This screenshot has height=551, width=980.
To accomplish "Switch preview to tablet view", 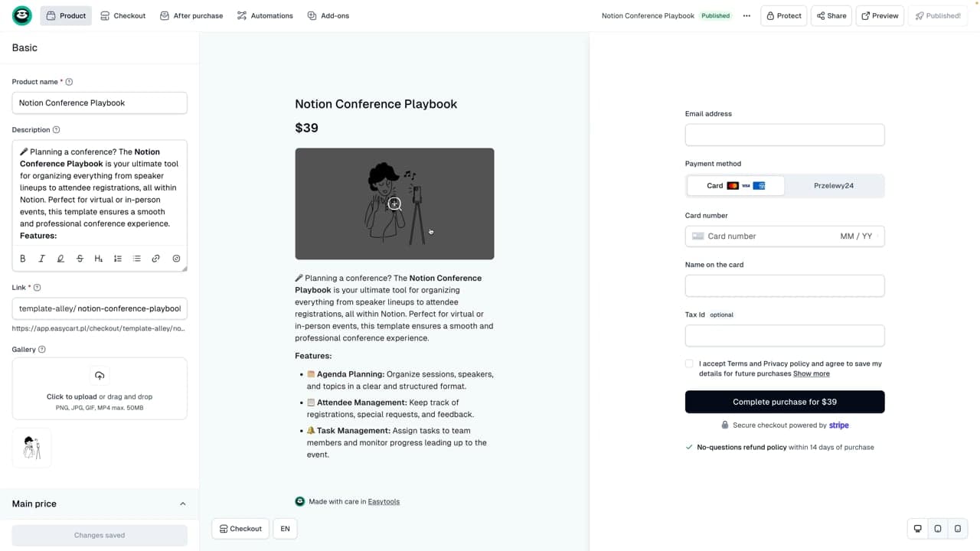I will pyautogui.click(x=938, y=529).
